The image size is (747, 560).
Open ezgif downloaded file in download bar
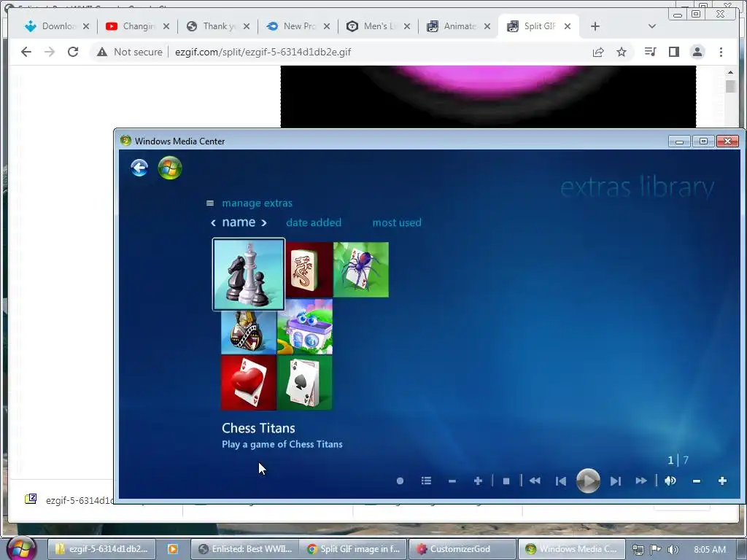(69, 499)
